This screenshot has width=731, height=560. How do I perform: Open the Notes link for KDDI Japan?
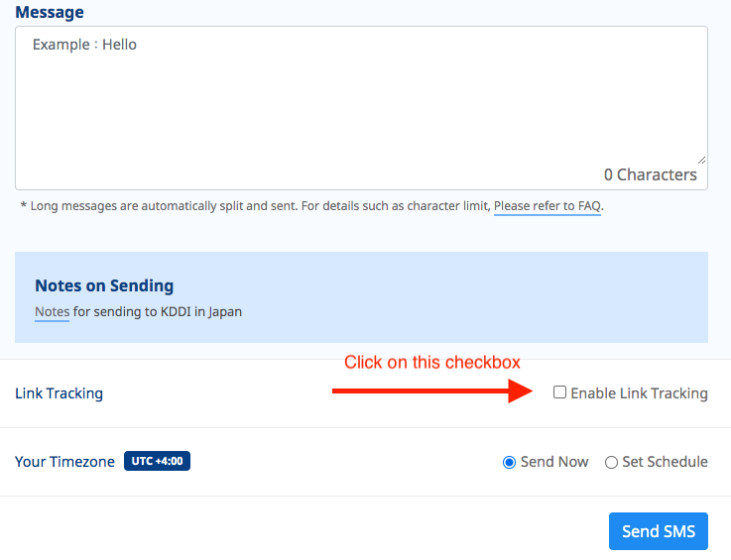click(53, 311)
